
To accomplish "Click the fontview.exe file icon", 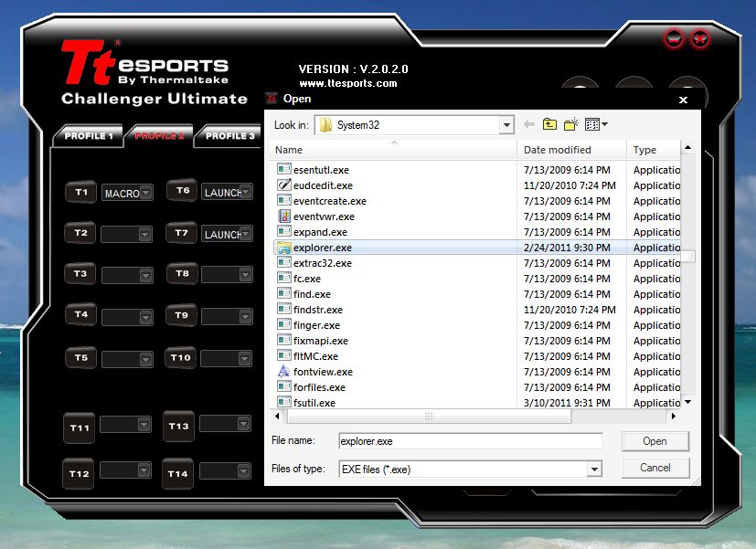I will (x=284, y=372).
